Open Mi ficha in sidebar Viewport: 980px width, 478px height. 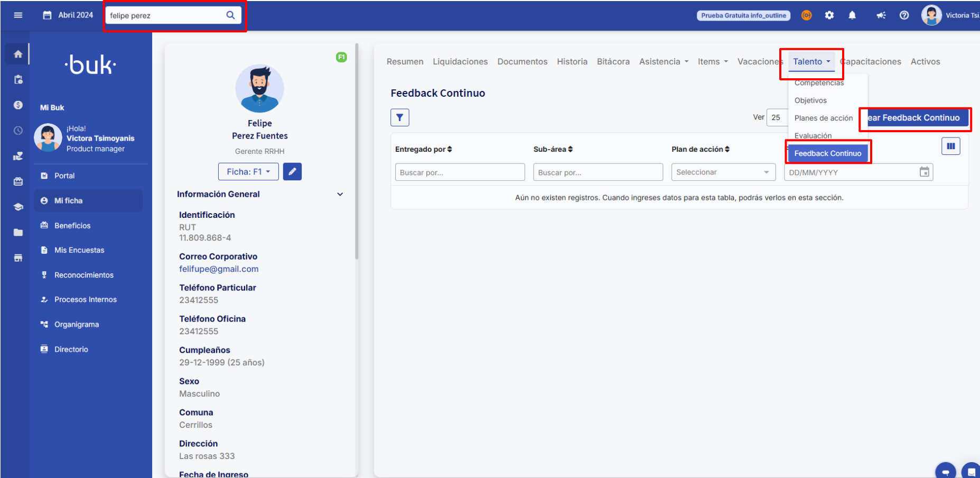click(88, 200)
